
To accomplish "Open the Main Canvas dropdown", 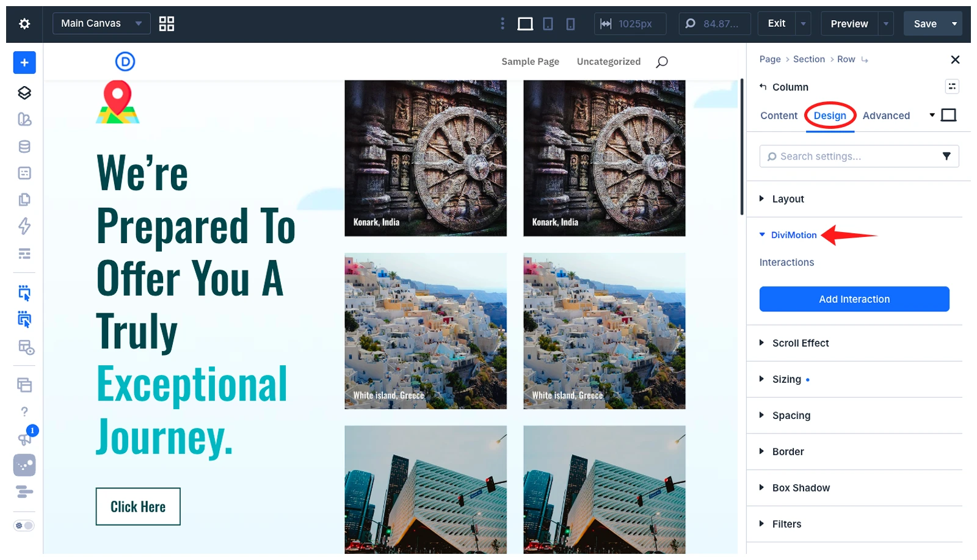I will click(101, 23).
